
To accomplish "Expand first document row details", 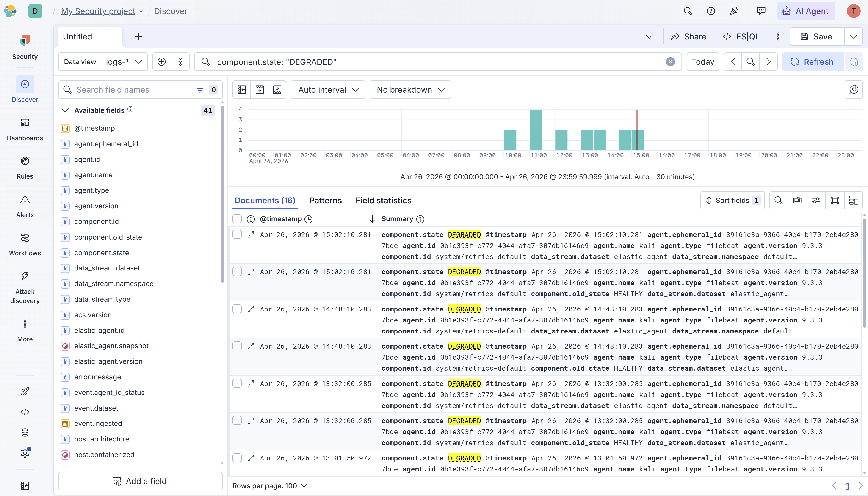I will (x=251, y=235).
